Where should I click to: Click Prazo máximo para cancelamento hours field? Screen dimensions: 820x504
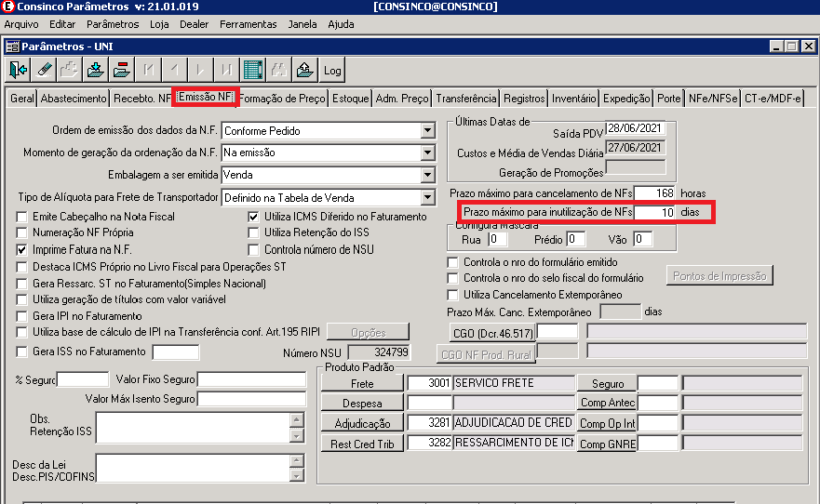(x=654, y=193)
